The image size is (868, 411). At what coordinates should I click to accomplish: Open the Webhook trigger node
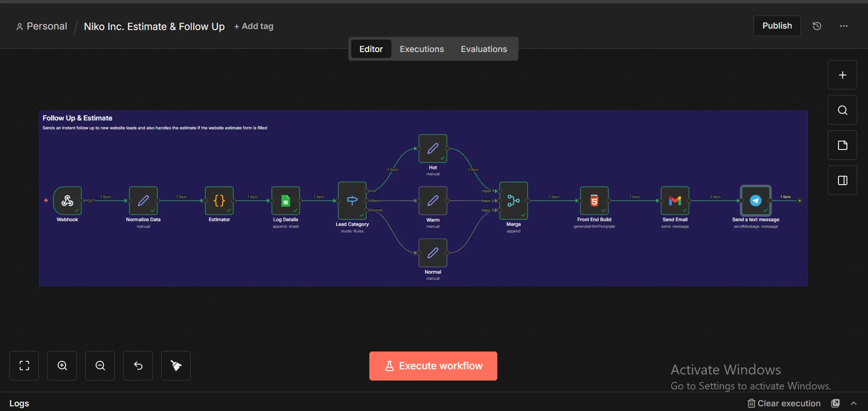tap(67, 201)
